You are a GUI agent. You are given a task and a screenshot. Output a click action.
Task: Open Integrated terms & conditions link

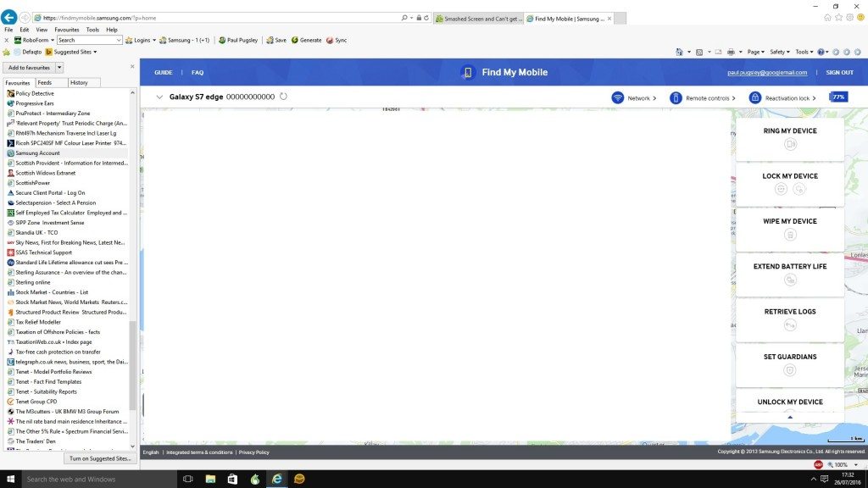point(199,452)
